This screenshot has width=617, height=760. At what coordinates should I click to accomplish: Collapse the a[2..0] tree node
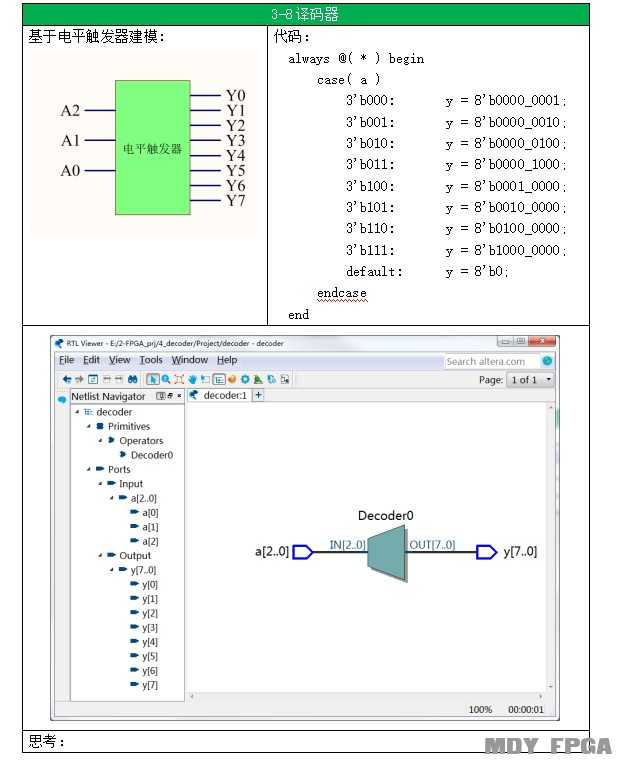pos(112,498)
